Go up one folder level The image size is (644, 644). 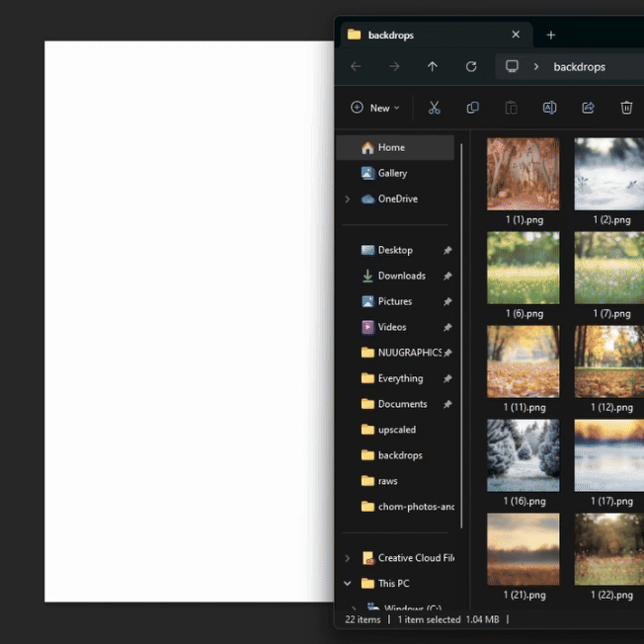[x=433, y=66]
